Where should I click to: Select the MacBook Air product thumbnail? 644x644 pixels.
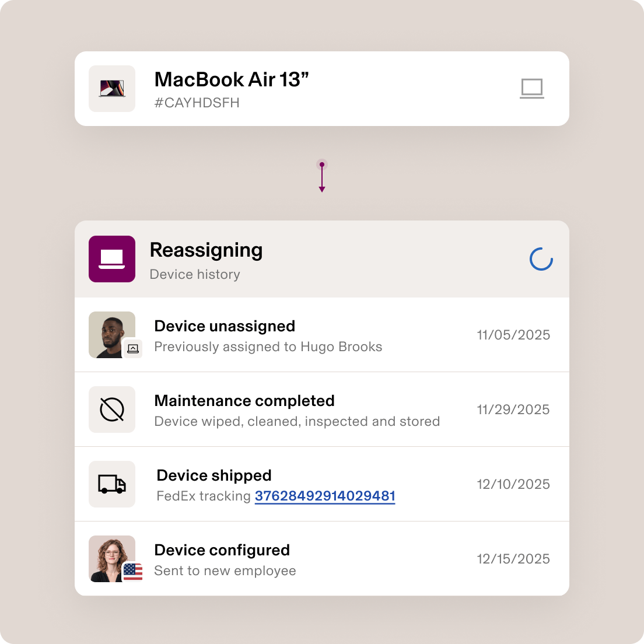tap(111, 88)
